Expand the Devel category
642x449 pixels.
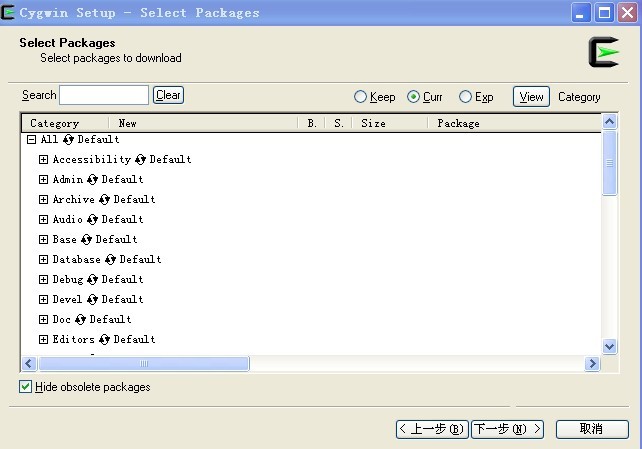pyautogui.click(x=43, y=300)
